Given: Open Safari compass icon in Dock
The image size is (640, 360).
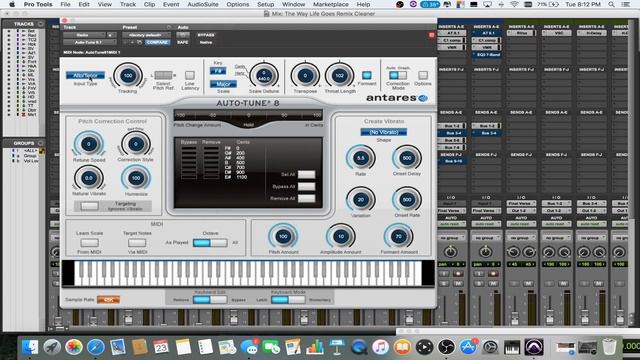Looking at the screenshot, I should [x=96, y=347].
